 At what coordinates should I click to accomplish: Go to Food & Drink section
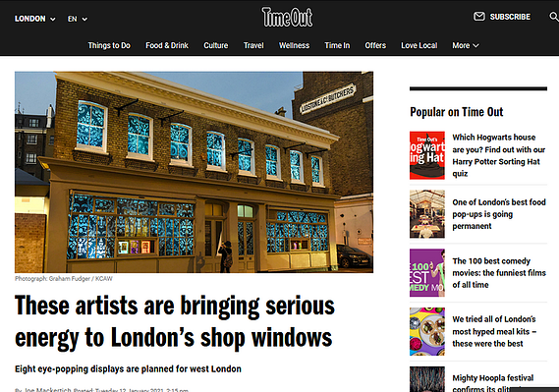coord(167,45)
